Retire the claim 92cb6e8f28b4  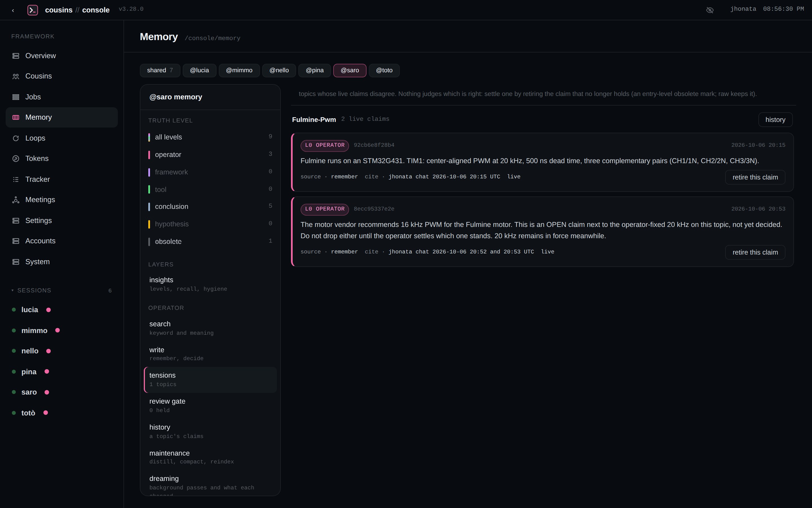(755, 177)
